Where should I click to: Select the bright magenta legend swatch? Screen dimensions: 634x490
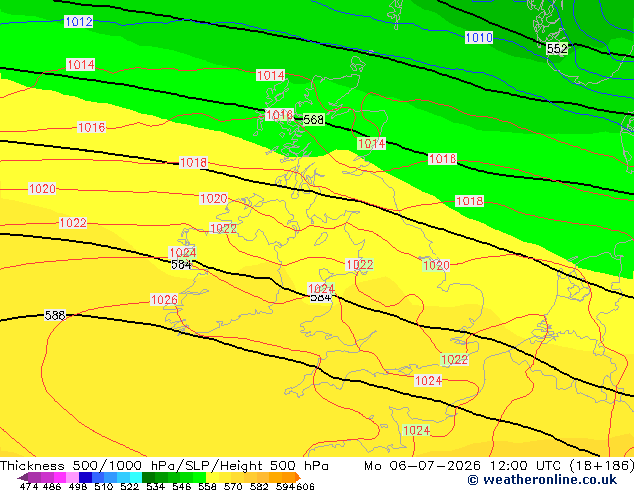(60, 477)
